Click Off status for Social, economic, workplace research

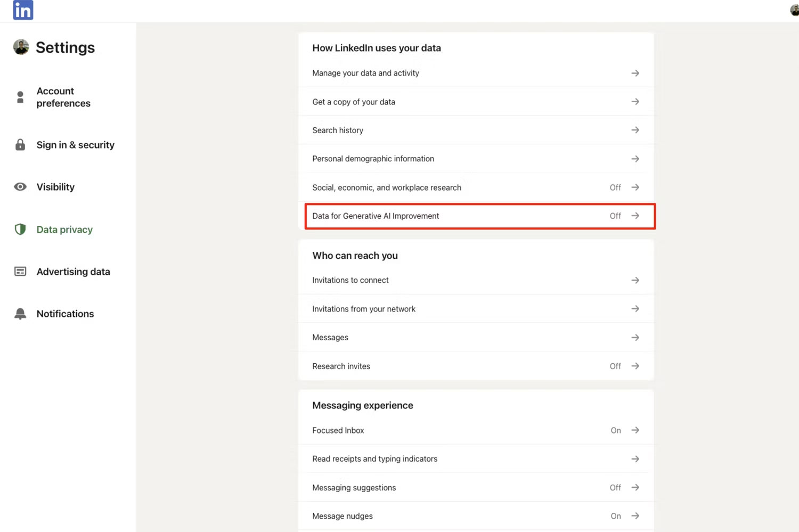(x=615, y=187)
